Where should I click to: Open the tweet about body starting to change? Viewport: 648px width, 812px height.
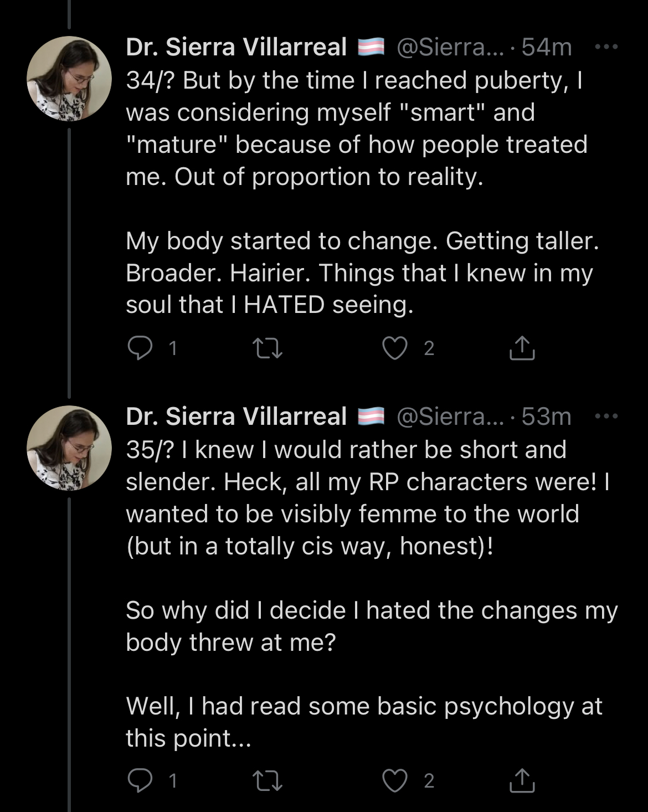pyautogui.click(x=361, y=273)
